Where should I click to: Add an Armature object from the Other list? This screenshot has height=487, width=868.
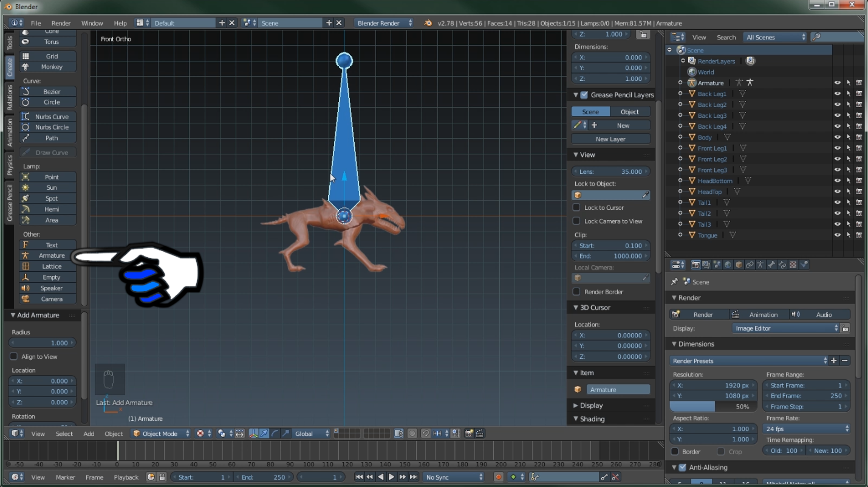[48, 256]
